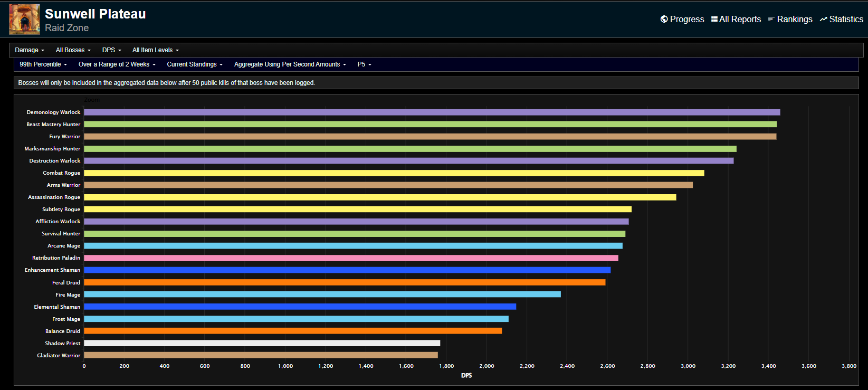Click the Marksmanship Hunter bar
Viewport: 868px width, 390px height.
[x=410, y=149]
